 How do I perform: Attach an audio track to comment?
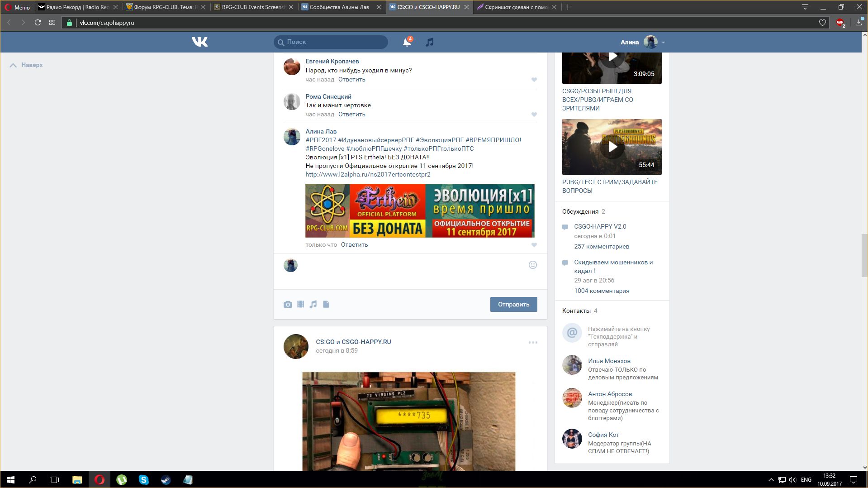tap(313, 304)
